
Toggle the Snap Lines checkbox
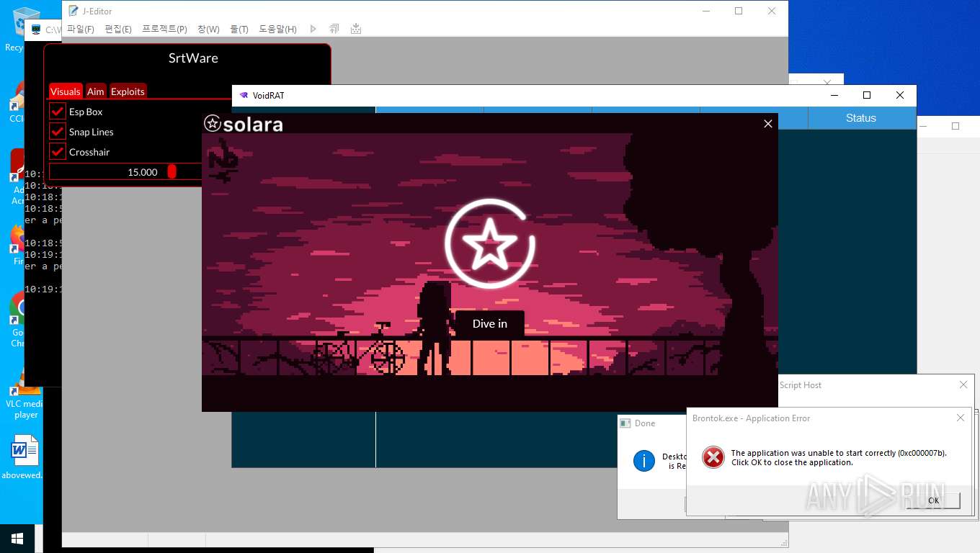(58, 132)
